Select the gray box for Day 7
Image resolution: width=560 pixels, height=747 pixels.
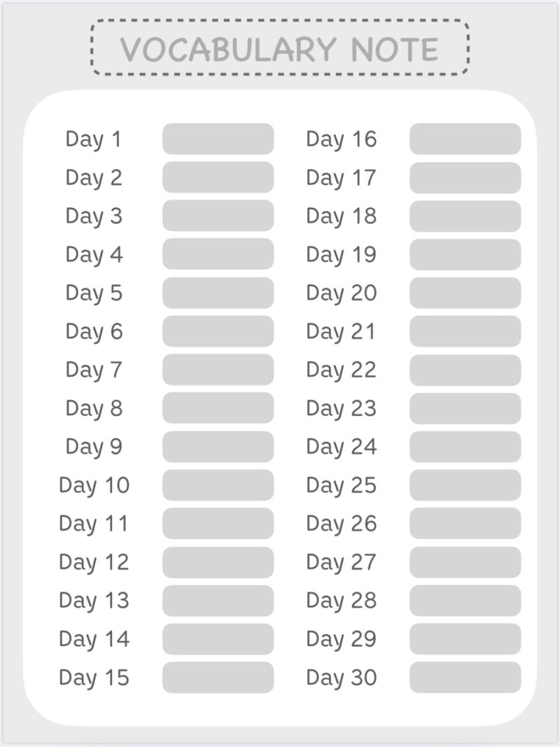(218, 369)
